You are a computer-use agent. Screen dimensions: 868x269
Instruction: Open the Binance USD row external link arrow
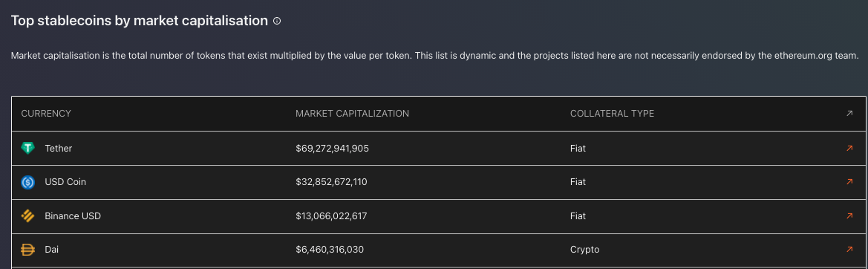(x=849, y=215)
